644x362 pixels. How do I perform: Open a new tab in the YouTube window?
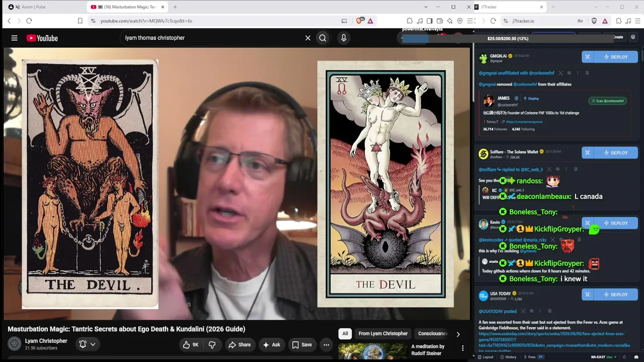coord(175,7)
